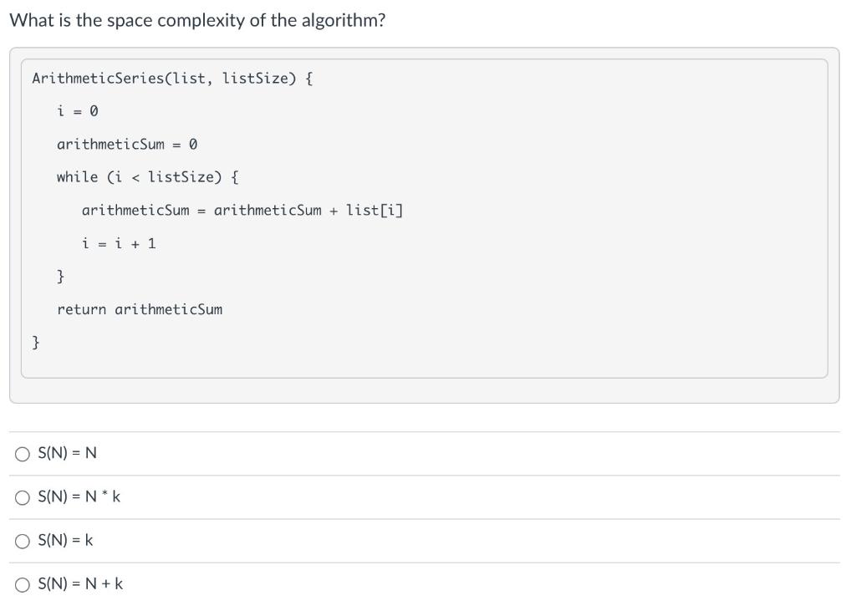856x616 pixels.
Task: Click the while loop condition line
Action: pyautogui.click(x=148, y=177)
